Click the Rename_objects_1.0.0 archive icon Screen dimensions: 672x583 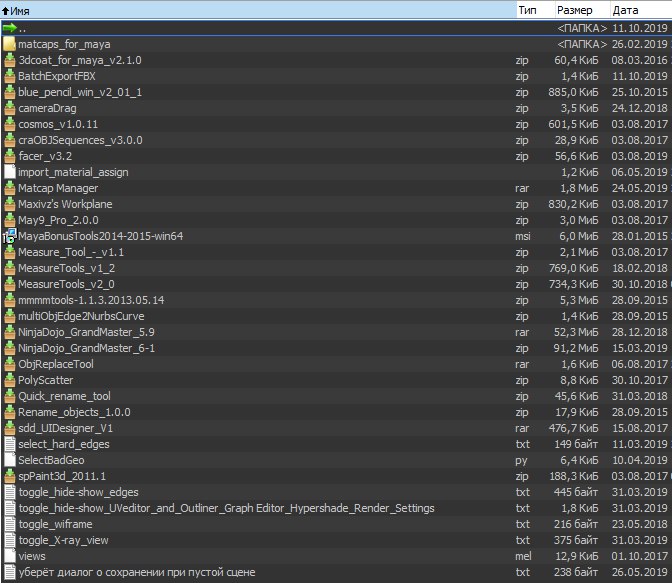[9, 412]
